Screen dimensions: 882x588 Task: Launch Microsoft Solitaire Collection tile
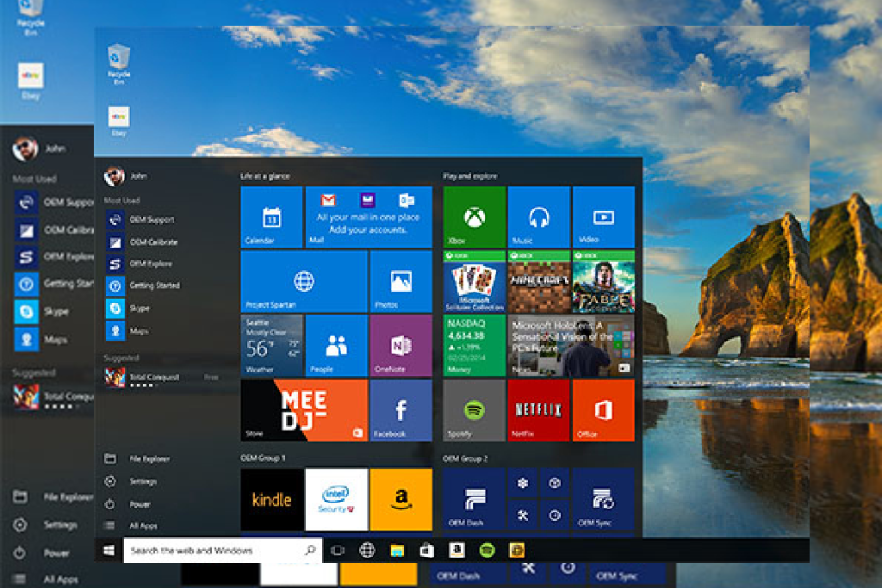(x=475, y=282)
